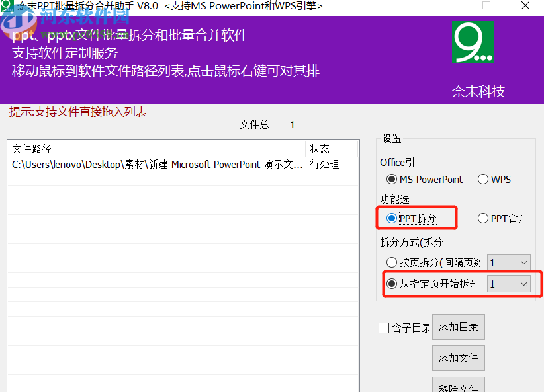The width and height of the screenshot is (544, 392).
Task: Select 从指定页开始拆分 start-from-page mode
Action: point(390,284)
